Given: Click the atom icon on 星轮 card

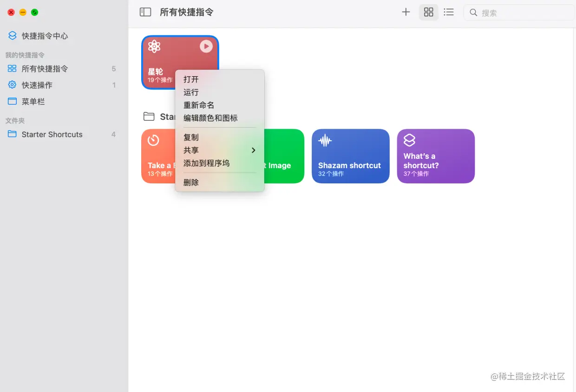Looking at the screenshot, I should tap(154, 46).
